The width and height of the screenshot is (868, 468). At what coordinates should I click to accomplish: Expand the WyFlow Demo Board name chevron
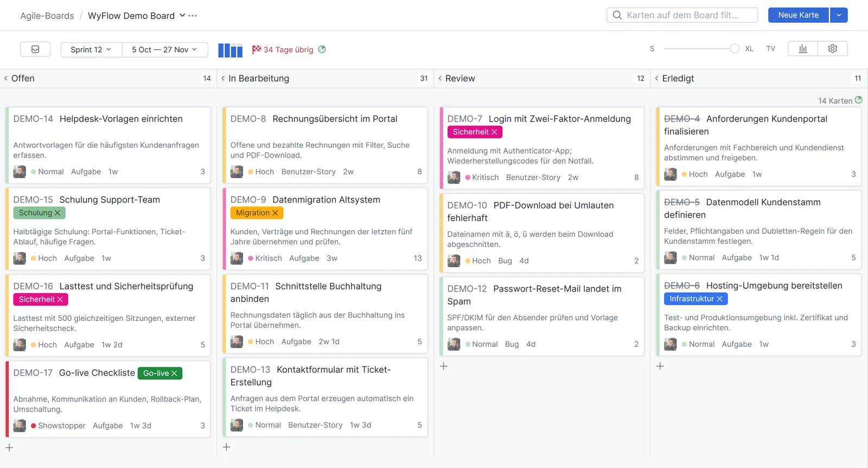coord(182,15)
